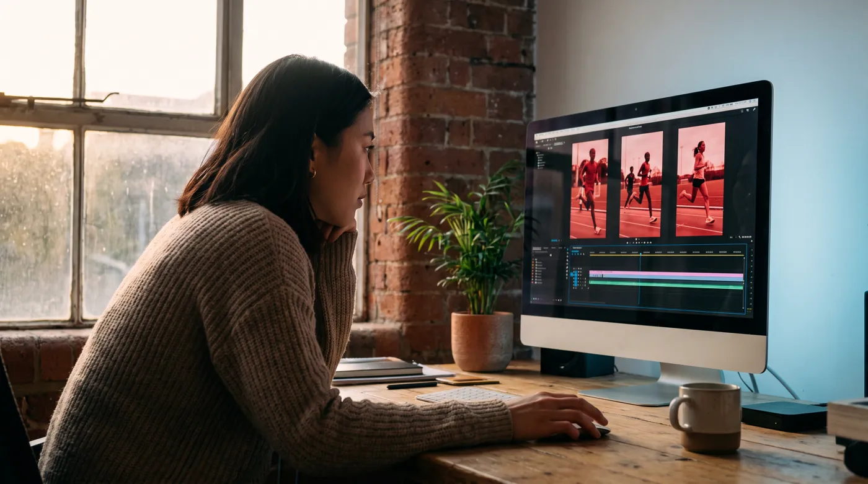Image resolution: width=868 pixels, height=484 pixels.
Task: Click the blue playhead line in timeline
Action: click(x=640, y=279)
